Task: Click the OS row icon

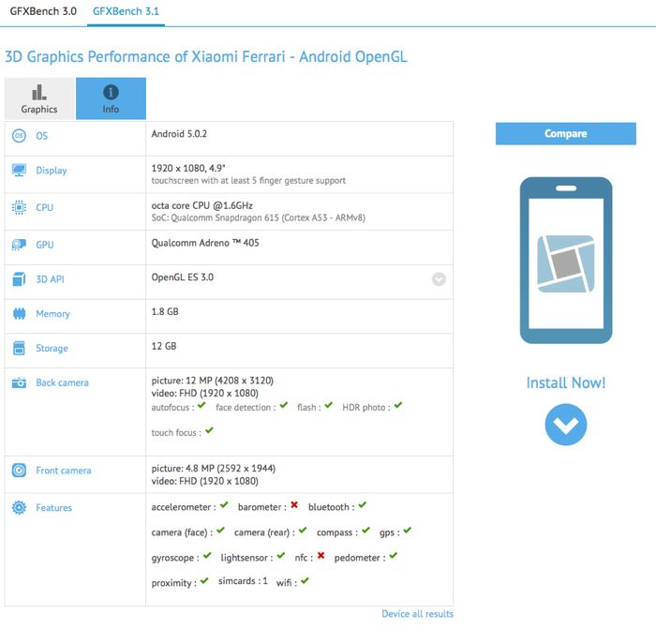Action: (x=19, y=136)
